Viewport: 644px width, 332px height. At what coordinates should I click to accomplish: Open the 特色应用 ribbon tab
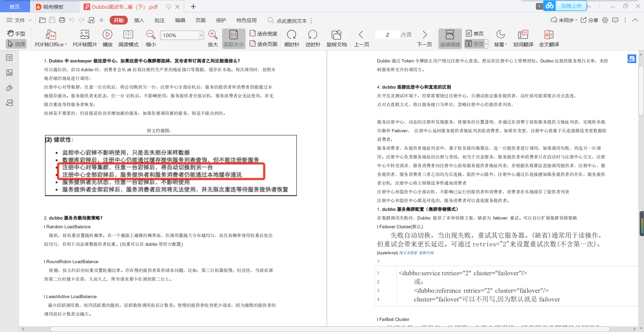(247, 20)
